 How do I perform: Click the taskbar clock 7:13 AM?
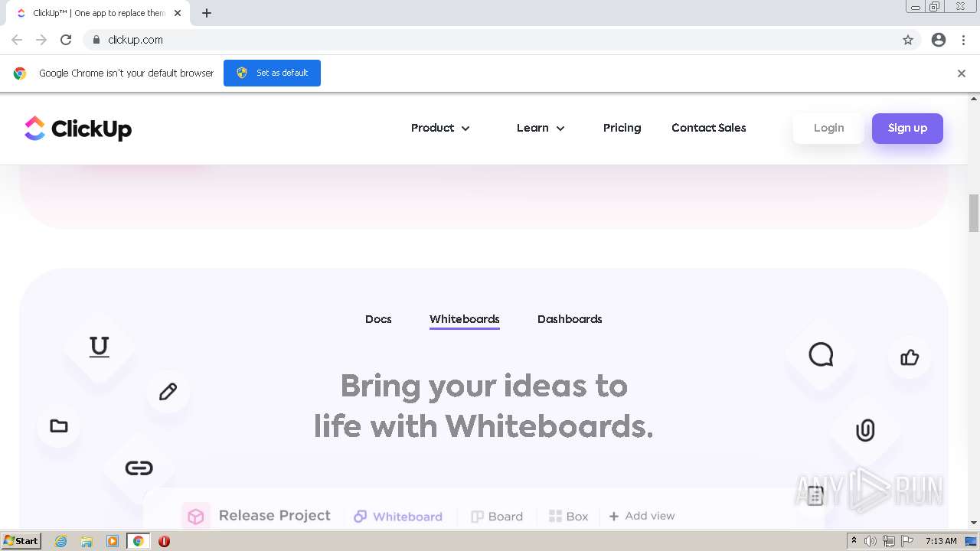tap(941, 541)
